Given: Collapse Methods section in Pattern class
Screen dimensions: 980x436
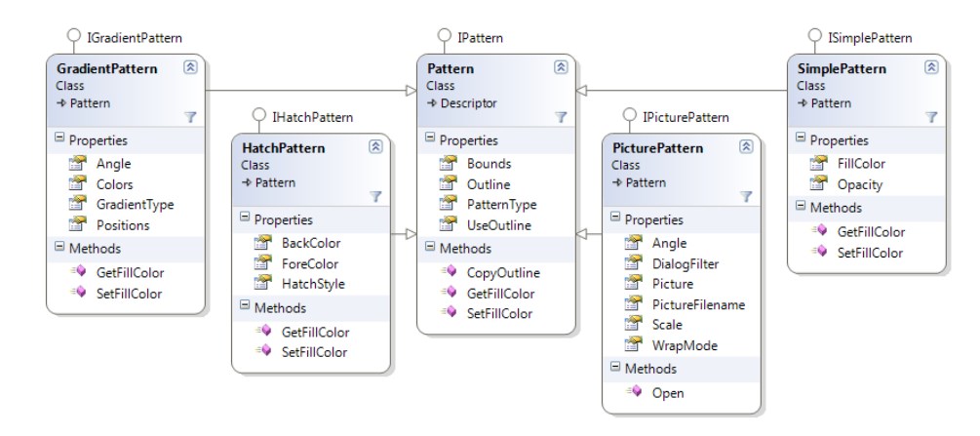Looking at the screenshot, I should 432,249.
